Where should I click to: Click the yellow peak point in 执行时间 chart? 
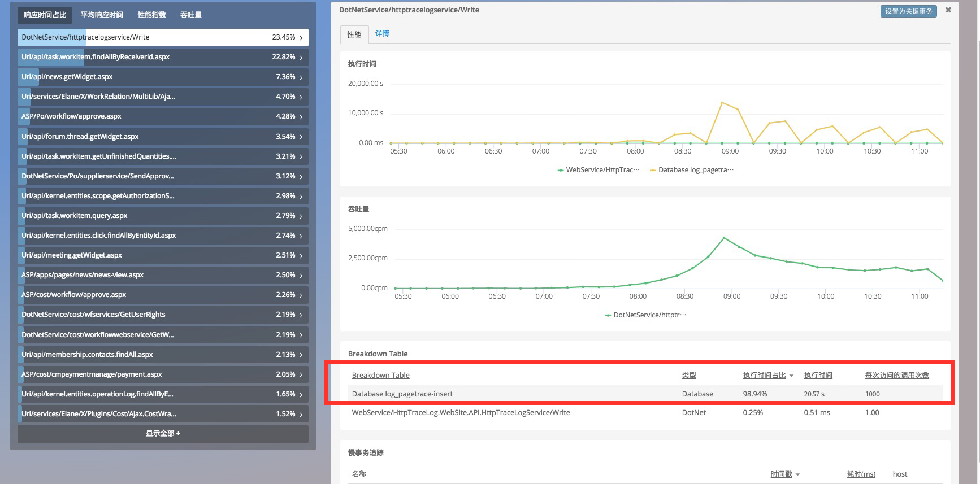tap(722, 102)
